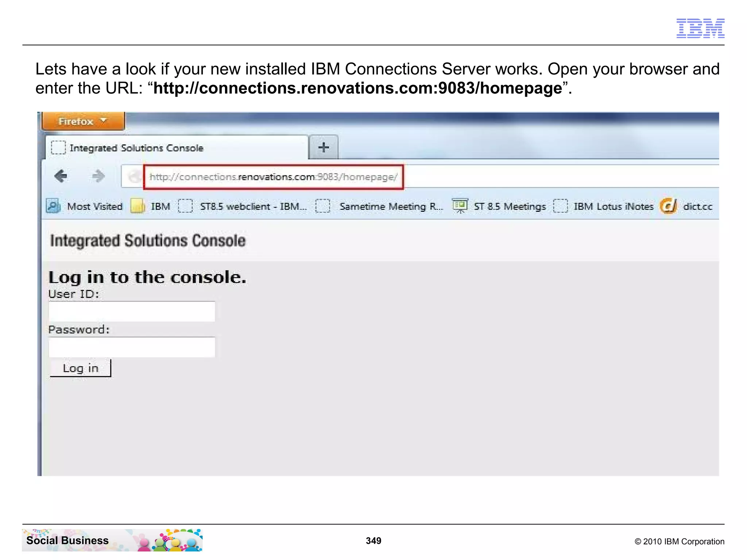Click the IBM Lotus iNotes bookmark icon
This screenshot has width=747, height=560.
pyautogui.click(x=561, y=206)
